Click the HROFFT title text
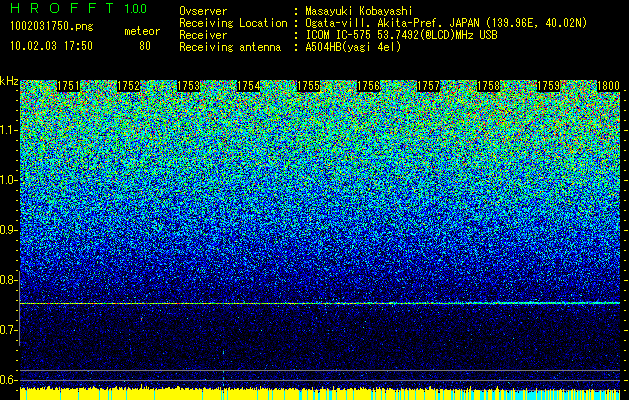 click(63, 8)
